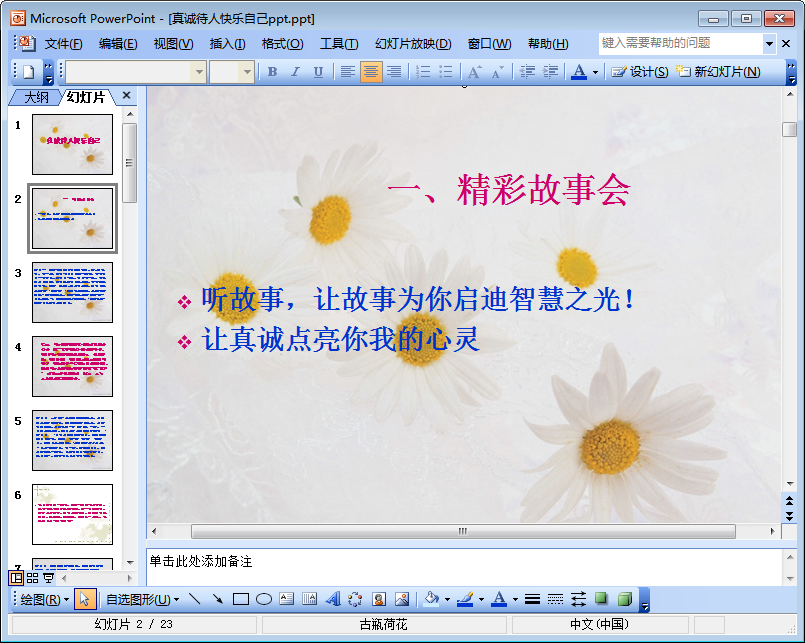This screenshot has width=805, height=643.
Task: Apply font color from formatting toolbar
Action: (579, 72)
